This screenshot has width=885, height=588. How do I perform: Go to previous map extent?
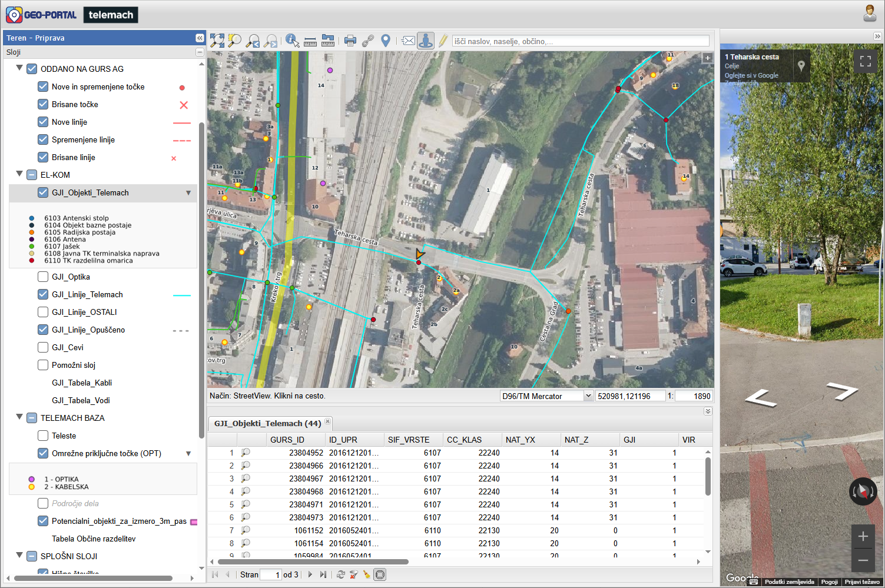tap(253, 41)
